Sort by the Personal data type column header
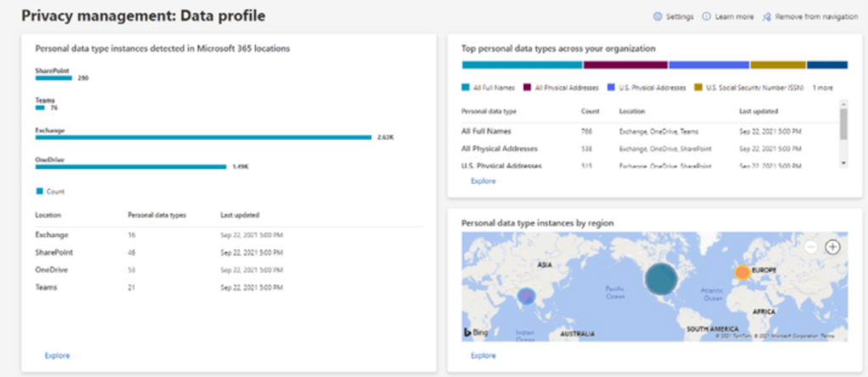 pos(488,110)
